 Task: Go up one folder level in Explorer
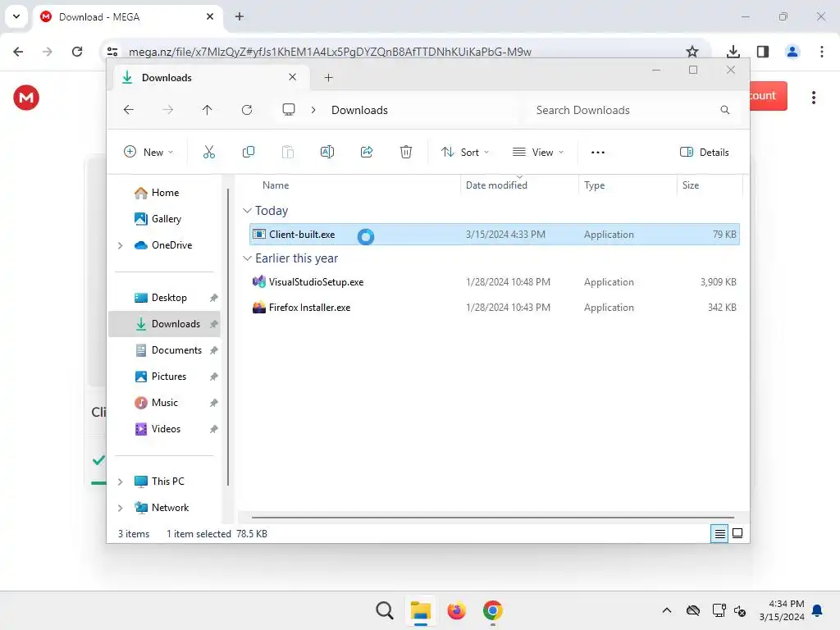pos(208,110)
